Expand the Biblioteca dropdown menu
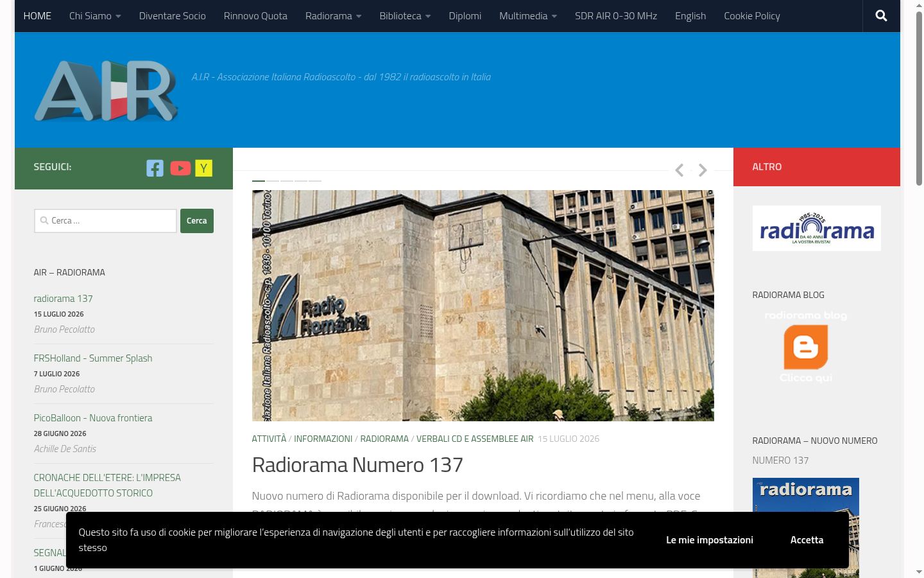 tap(405, 15)
